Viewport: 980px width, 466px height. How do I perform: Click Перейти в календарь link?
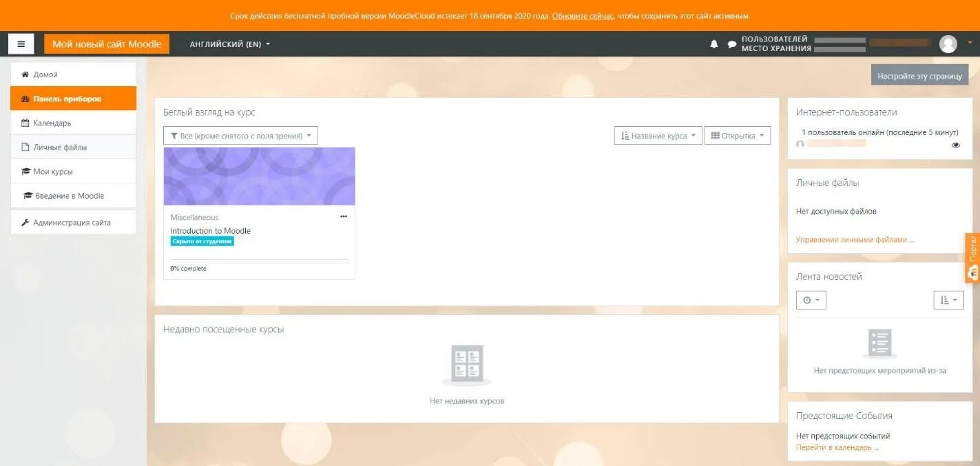click(x=837, y=447)
